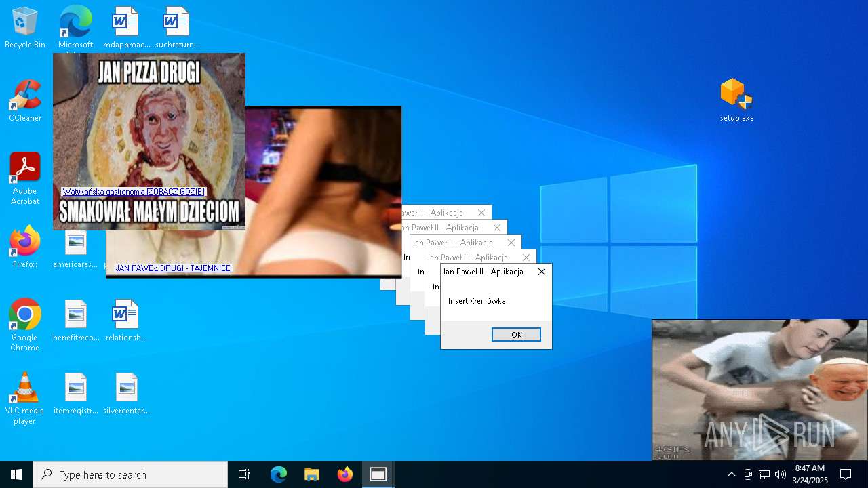868x488 pixels.
Task: Open the silvercenter... image file
Action: coord(126,394)
